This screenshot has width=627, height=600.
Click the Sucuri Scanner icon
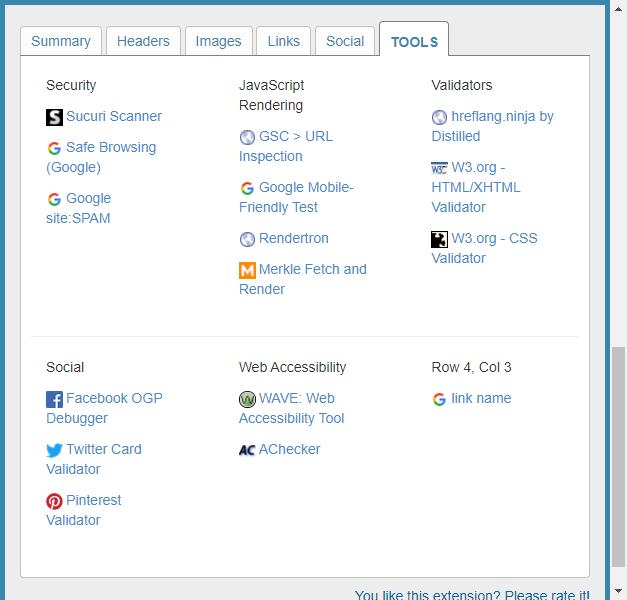click(x=54, y=117)
